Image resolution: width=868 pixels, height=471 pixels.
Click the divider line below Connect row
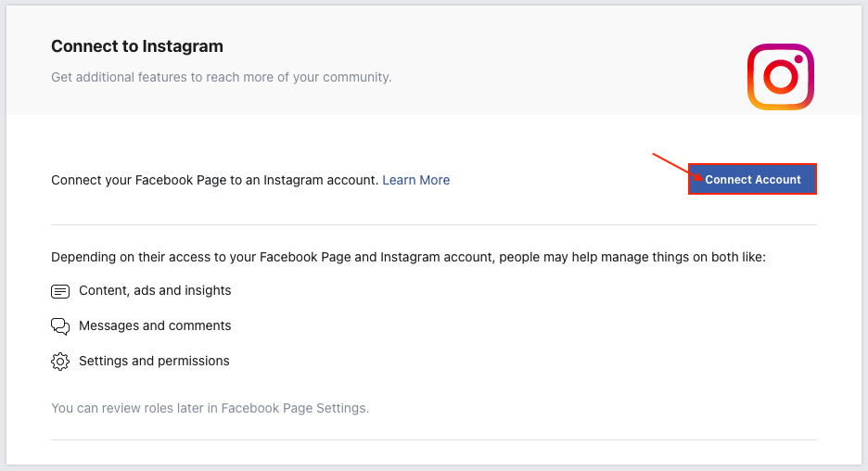tap(434, 224)
